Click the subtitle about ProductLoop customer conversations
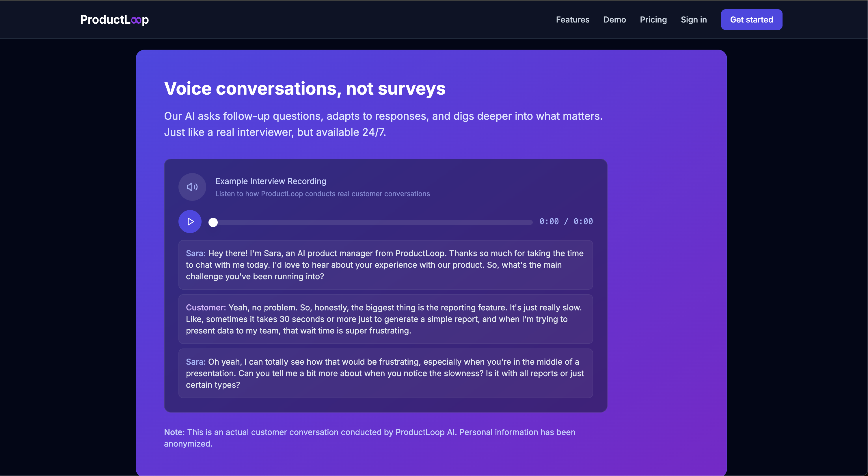The height and width of the screenshot is (476, 868). pos(323,194)
